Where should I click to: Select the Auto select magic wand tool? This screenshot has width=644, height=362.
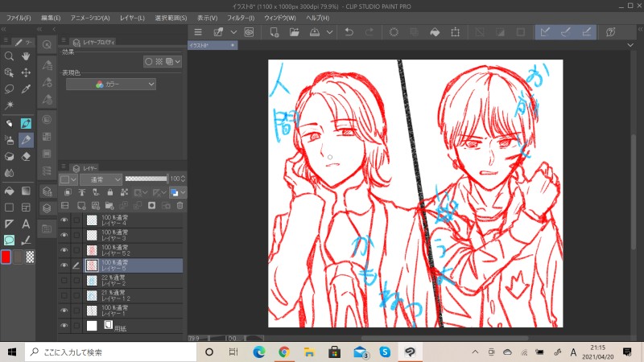(9, 105)
